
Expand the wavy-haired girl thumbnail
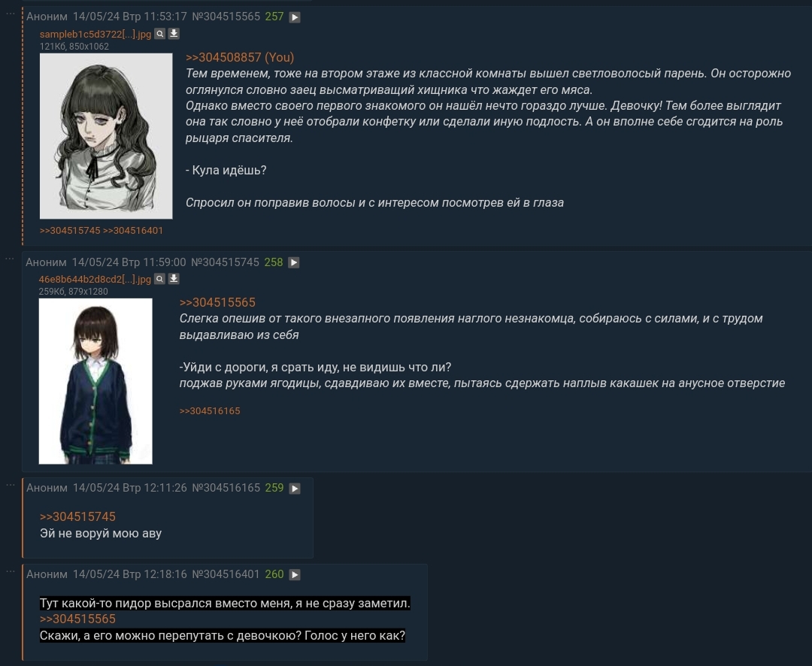pyautogui.click(x=106, y=136)
